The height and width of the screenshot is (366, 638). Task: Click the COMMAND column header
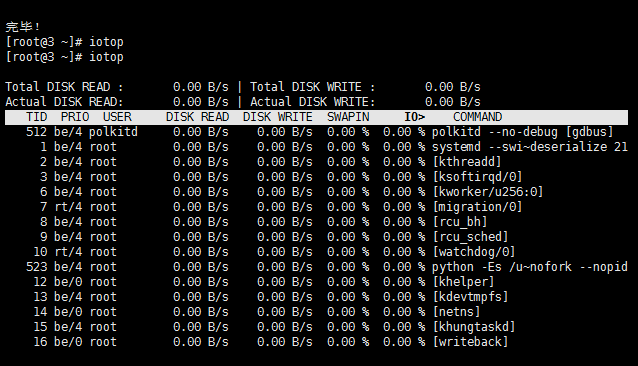(478, 117)
